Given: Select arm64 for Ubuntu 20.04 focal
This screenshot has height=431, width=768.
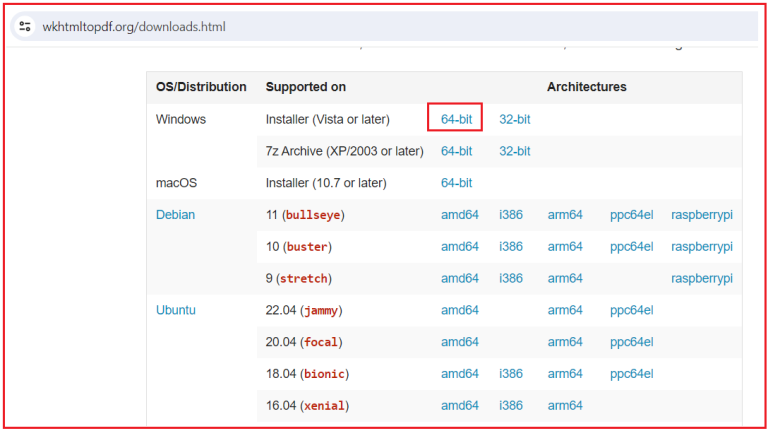Looking at the screenshot, I should coord(565,342).
